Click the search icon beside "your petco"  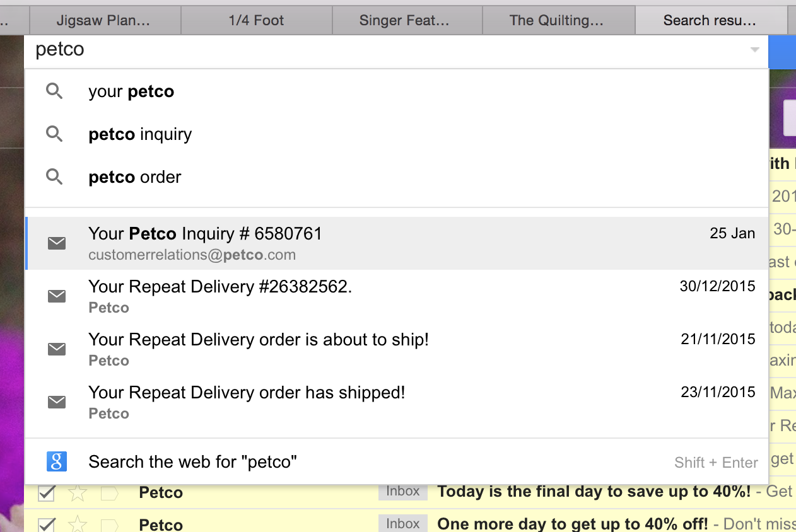[x=55, y=91]
